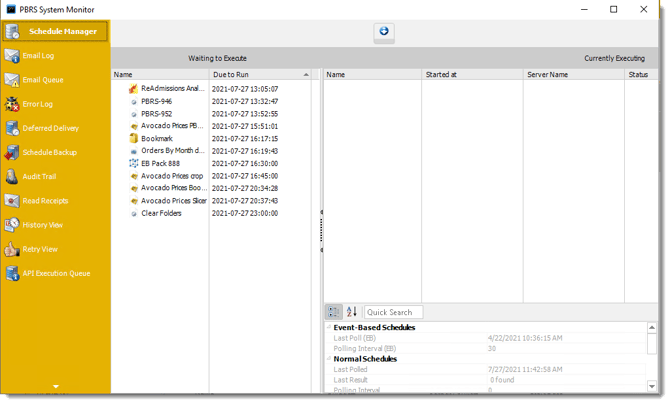Click the Bookmark schedule yellow icon
The height and width of the screenshot is (404, 670).
(x=134, y=139)
